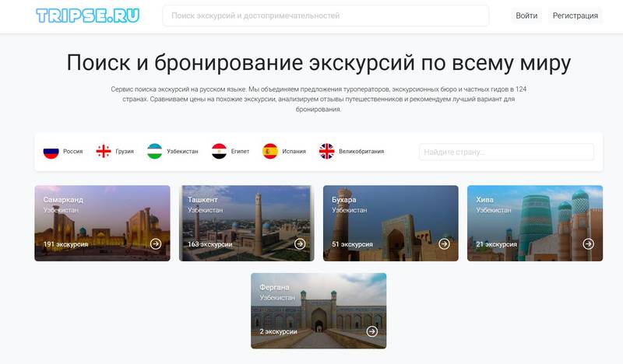Click the arrow icon on Самарканд card
This screenshot has height=364, width=623.
click(156, 243)
